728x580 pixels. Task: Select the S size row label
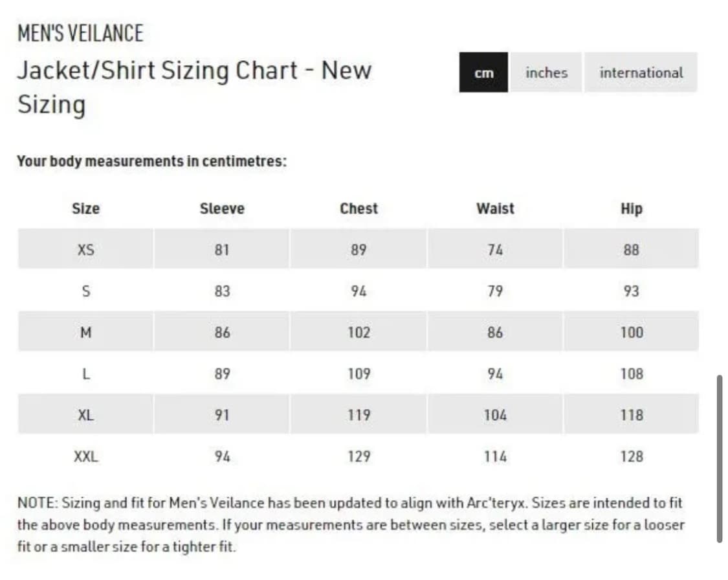(85, 291)
